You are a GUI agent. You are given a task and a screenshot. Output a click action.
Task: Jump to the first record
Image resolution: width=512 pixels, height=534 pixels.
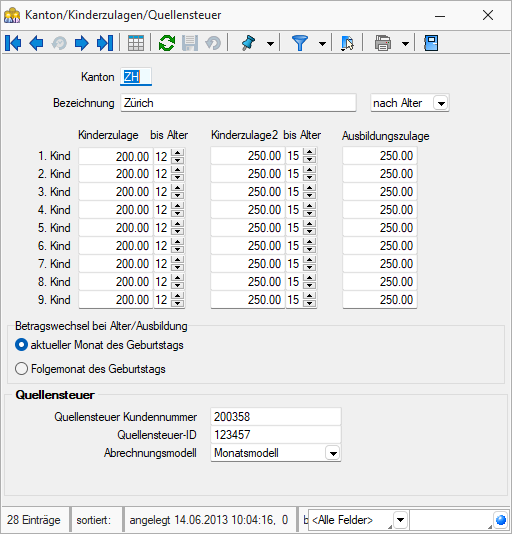tap(13, 43)
